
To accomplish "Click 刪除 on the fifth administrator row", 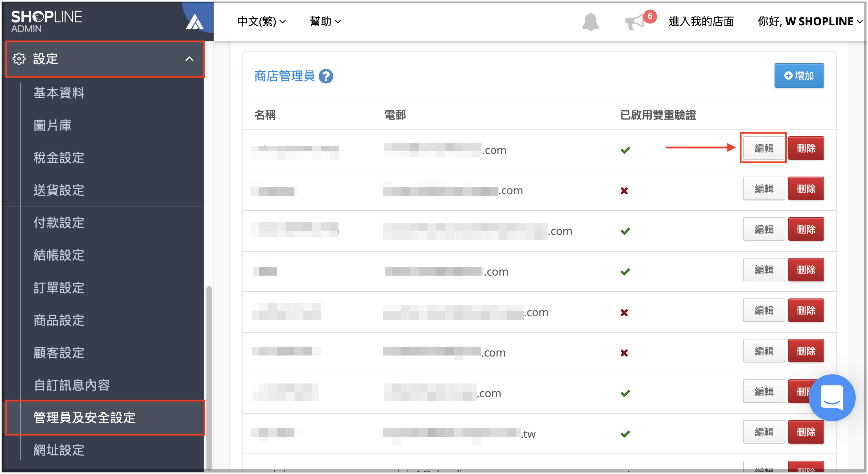I will click(806, 310).
